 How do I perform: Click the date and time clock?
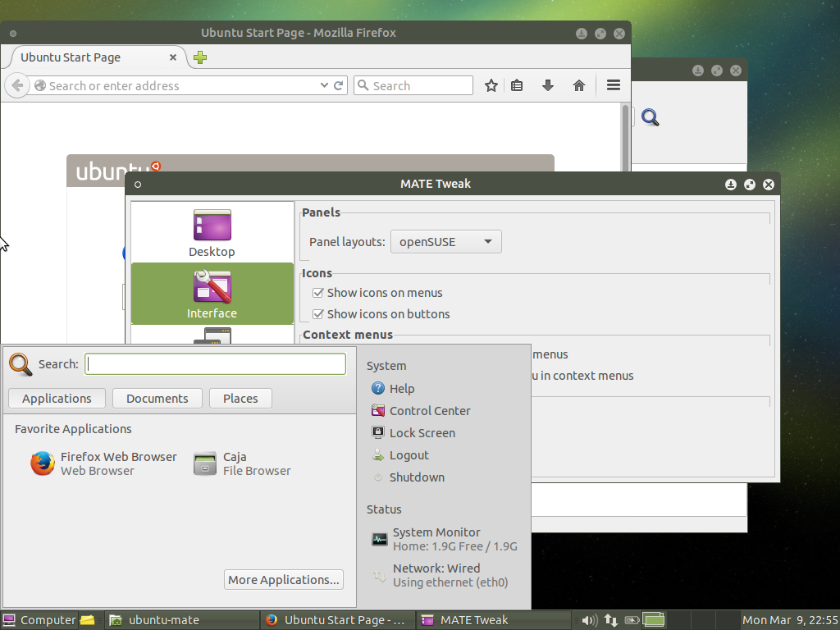[x=790, y=620]
